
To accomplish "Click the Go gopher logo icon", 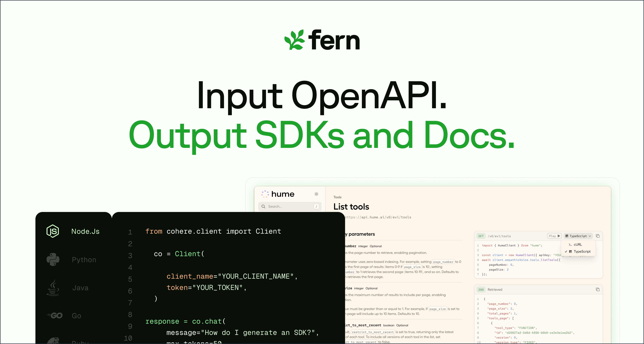I will coord(55,316).
